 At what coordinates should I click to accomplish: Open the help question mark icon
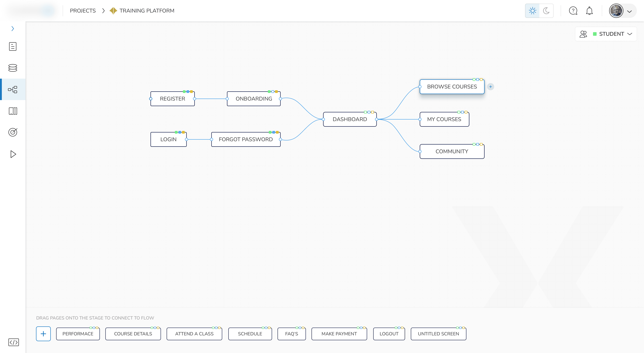point(573,11)
